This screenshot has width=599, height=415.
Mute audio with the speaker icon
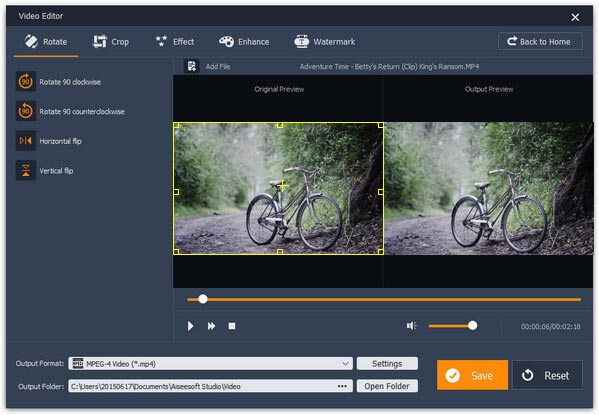point(411,326)
